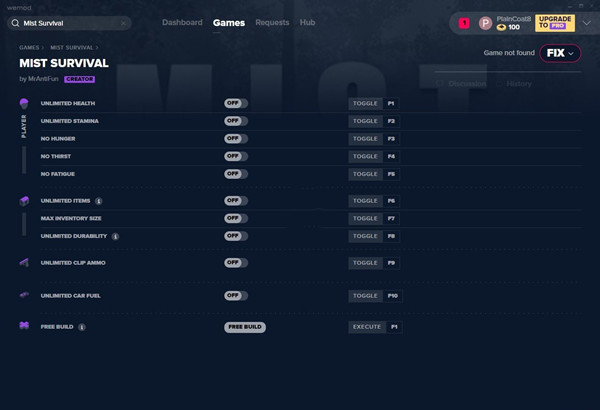The height and width of the screenshot is (410, 600).
Task: Enable Max Inventory Size switch
Action: (236, 218)
